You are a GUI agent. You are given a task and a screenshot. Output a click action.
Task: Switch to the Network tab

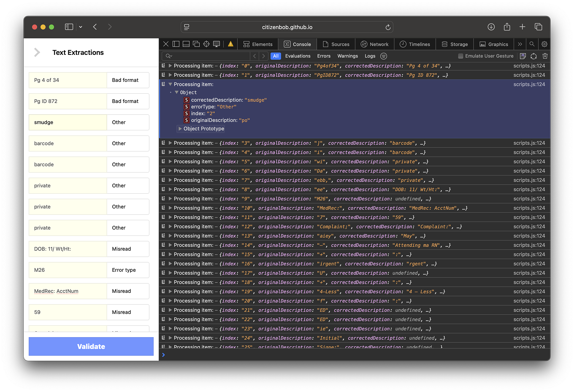[375, 44]
